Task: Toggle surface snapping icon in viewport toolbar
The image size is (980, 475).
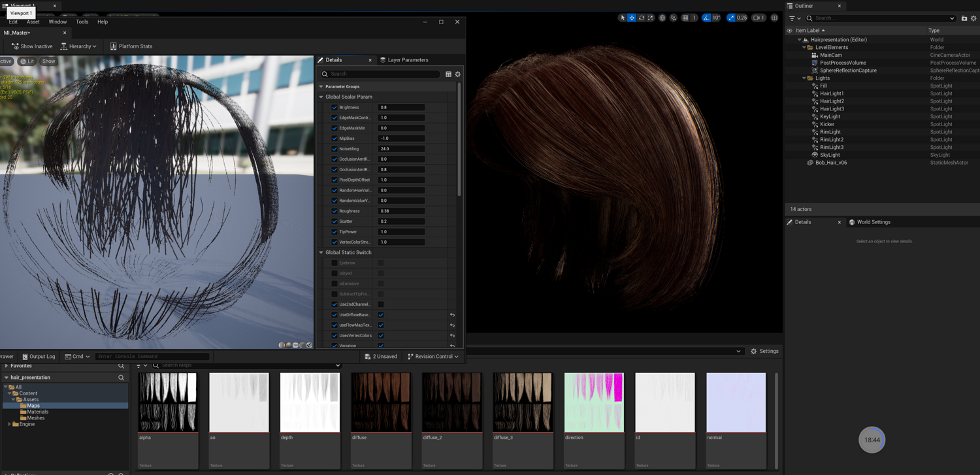Action: [673, 18]
